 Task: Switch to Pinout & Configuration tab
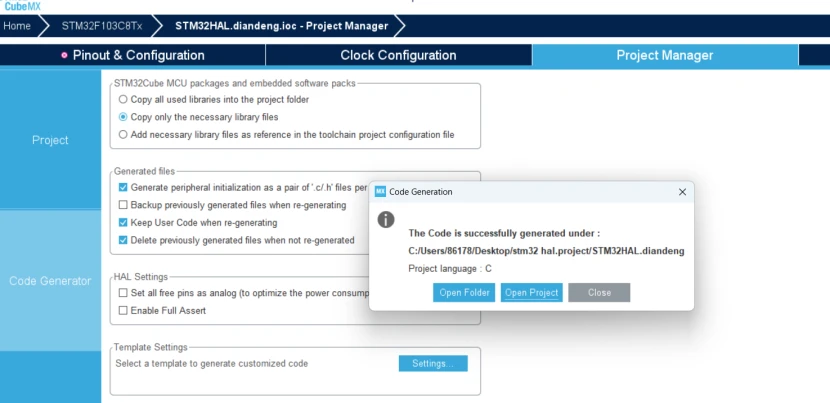132,55
